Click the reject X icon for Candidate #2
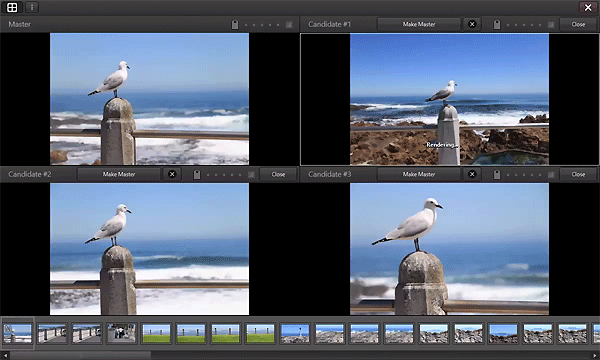This screenshot has width=600, height=360. point(172,174)
